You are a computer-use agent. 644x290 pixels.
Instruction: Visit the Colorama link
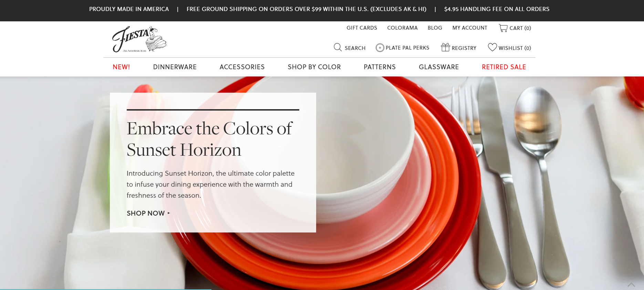(402, 28)
